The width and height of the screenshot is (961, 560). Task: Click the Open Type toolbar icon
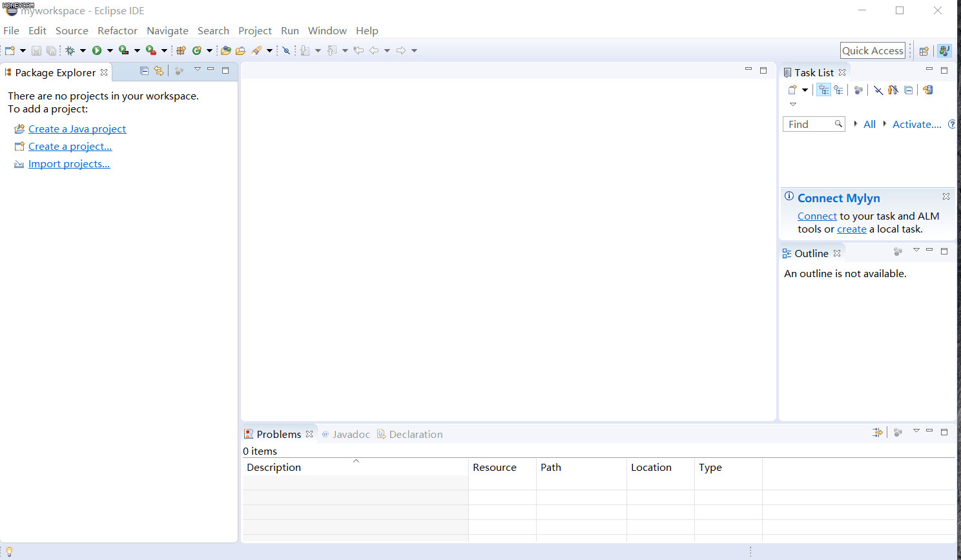click(225, 50)
